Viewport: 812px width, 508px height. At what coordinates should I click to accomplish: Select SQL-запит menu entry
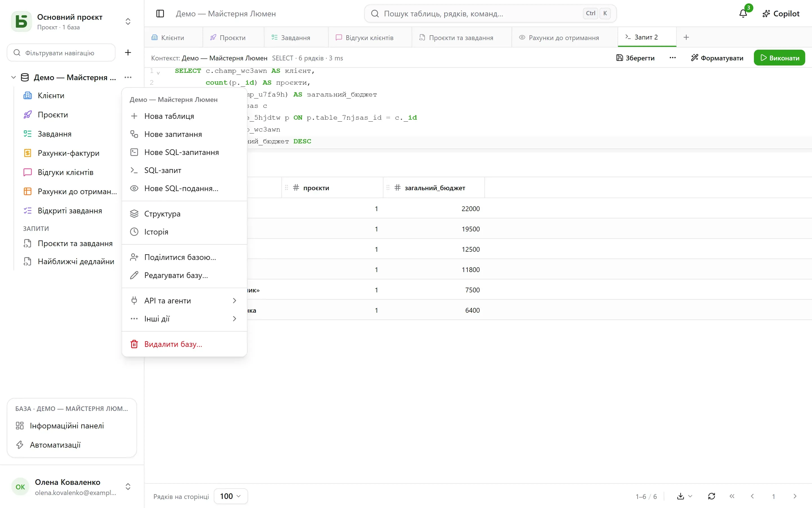click(184, 170)
